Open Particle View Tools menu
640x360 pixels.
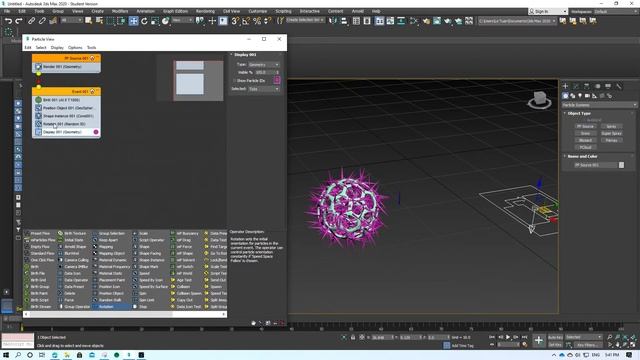(91, 48)
